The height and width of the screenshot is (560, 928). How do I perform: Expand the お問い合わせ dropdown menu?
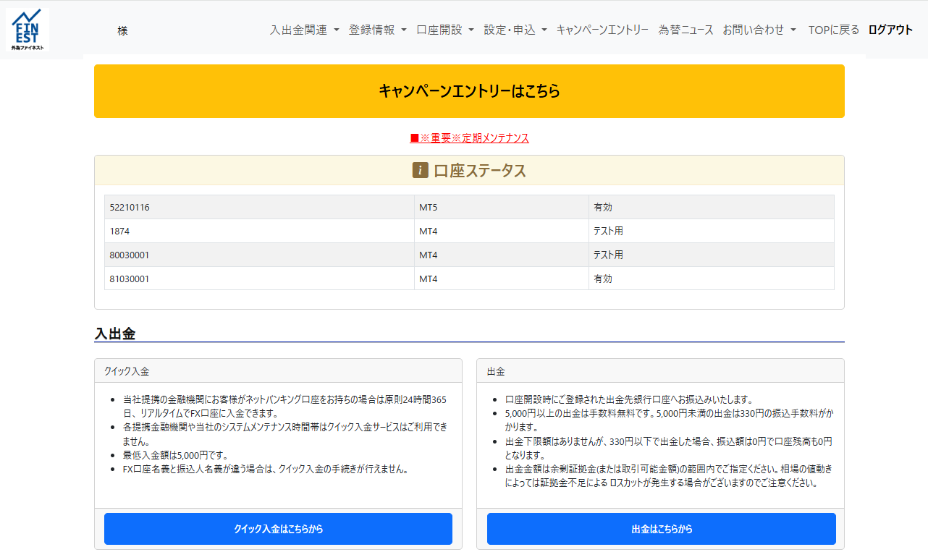(759, 30)
